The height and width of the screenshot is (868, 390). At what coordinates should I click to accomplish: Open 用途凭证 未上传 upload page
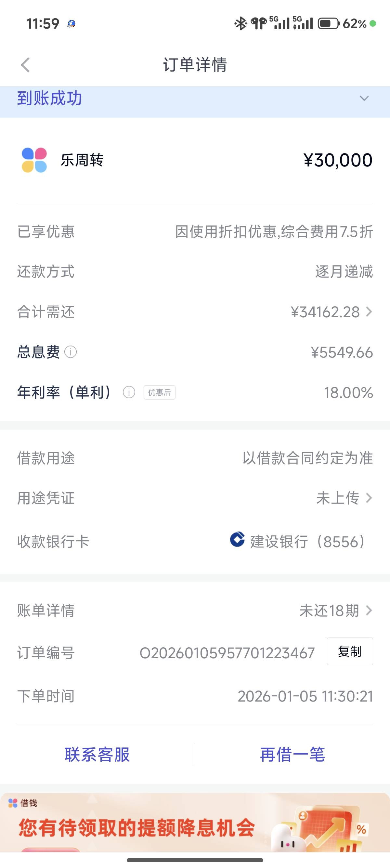pos(344,498)
